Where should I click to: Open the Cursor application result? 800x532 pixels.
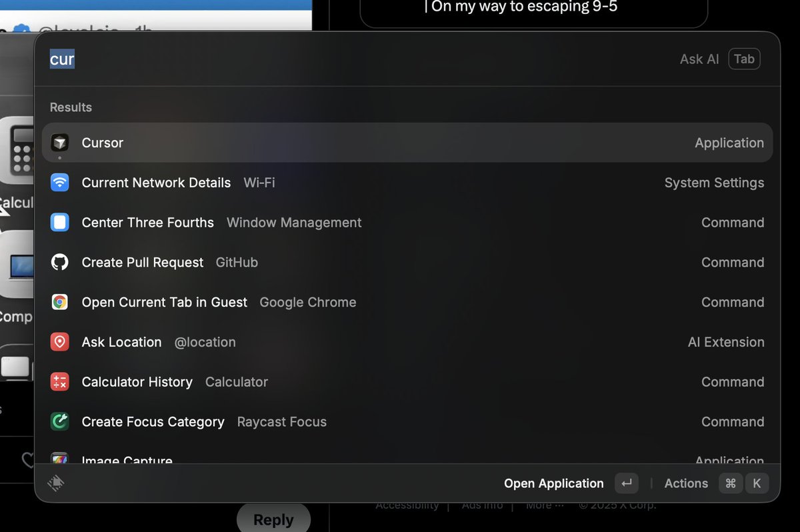coord(407,143)
